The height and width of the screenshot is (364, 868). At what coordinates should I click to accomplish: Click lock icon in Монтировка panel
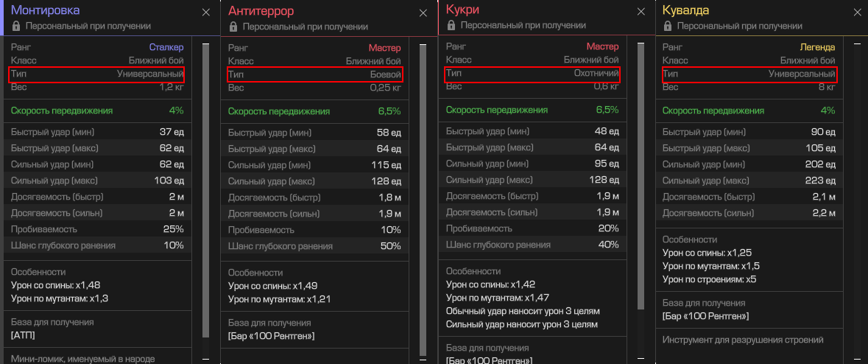16,25
